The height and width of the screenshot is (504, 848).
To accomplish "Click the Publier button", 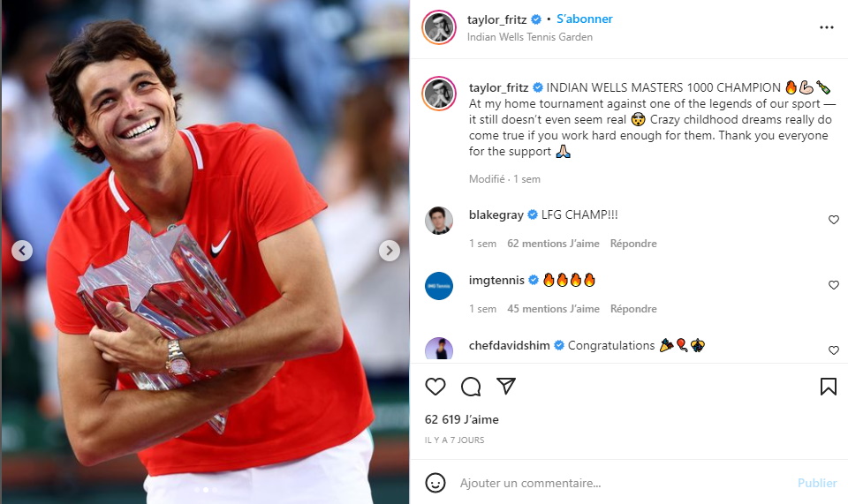I will [816, 483].
